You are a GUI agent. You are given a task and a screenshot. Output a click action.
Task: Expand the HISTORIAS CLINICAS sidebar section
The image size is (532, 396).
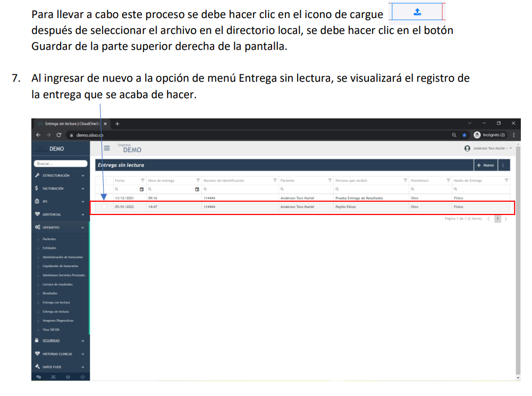pos(61,354)
